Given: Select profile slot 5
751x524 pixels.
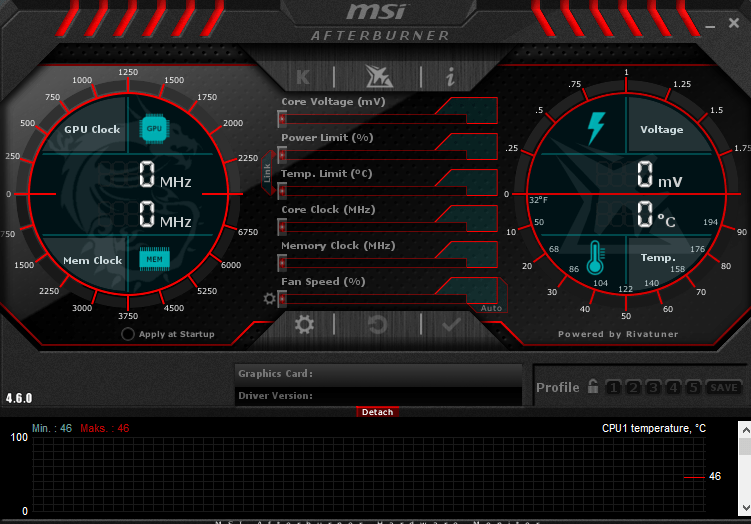Looking at the screenshot, I should [693, 387].
